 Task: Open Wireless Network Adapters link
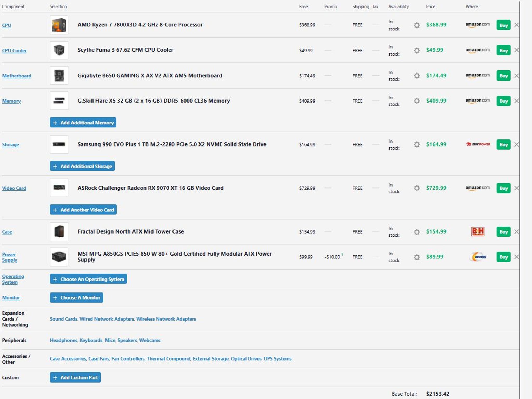pyautogui.click(x=166, y=319)
